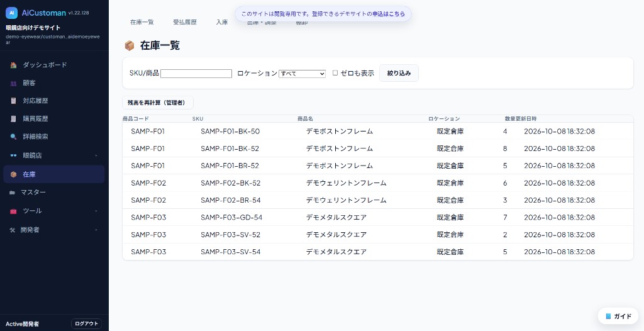Viewport: 644px width, 331px height.
Task: Click quantity 7 in SAMP-F03-GD-54 row
Action: 505,218
